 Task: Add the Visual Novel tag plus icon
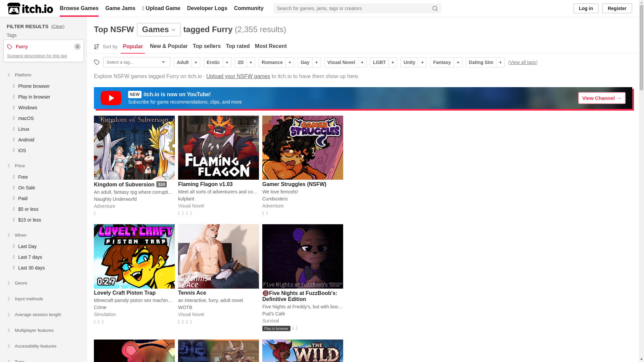(362, 62)
